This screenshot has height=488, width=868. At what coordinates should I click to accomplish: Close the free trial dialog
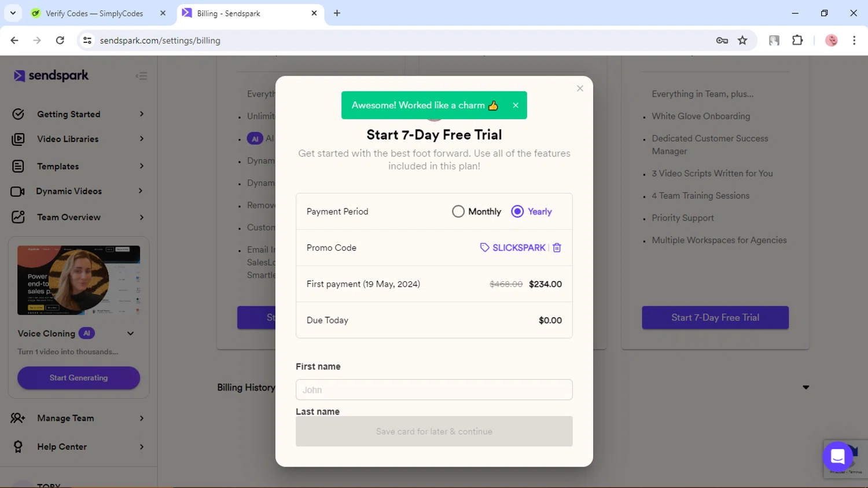[x=580, y=89]
